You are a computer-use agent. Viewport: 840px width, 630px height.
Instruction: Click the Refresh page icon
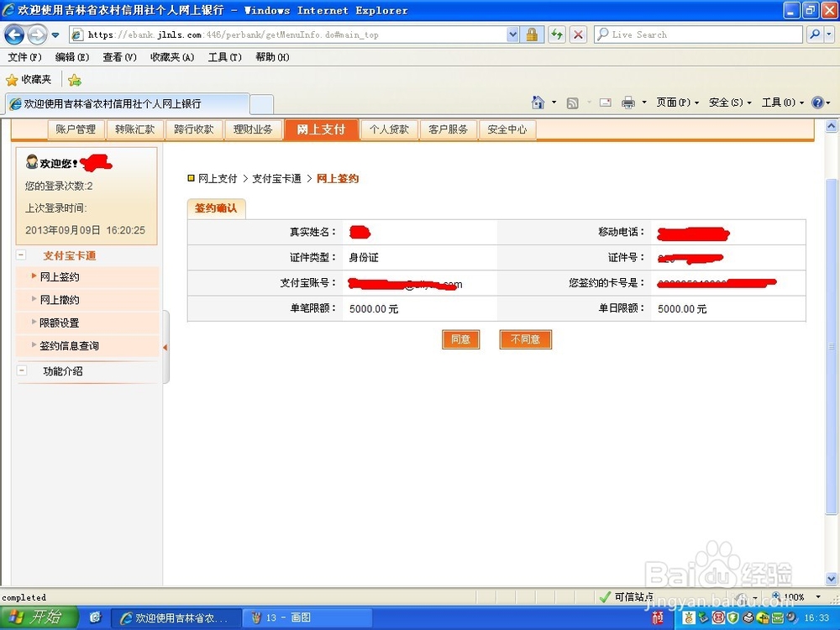(557, 34)
